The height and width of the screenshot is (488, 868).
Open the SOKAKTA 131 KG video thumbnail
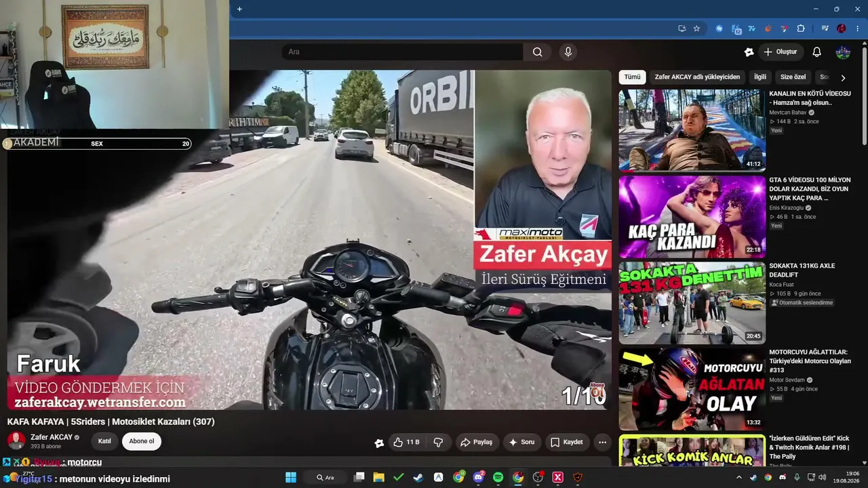(692, 303)
